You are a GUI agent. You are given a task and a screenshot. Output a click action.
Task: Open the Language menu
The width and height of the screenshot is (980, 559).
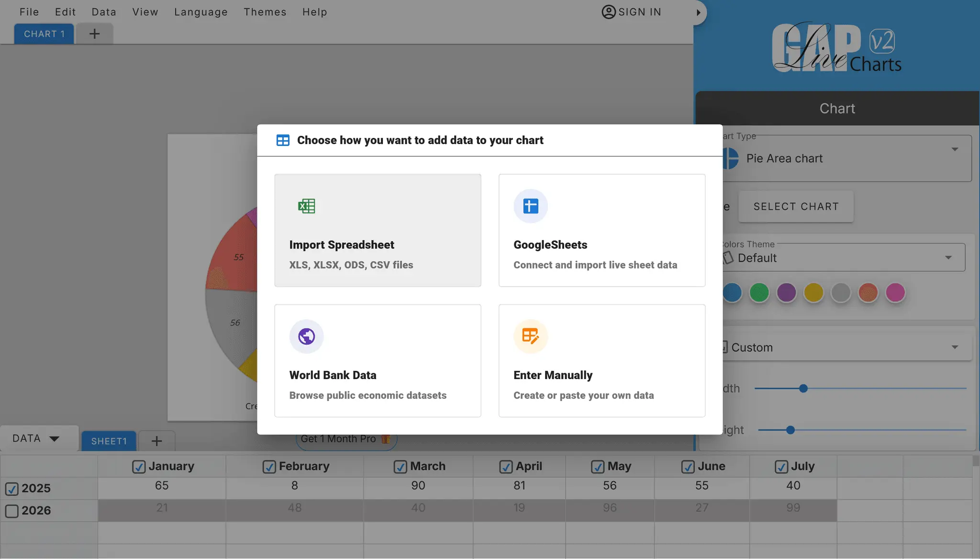coord(201,12)
